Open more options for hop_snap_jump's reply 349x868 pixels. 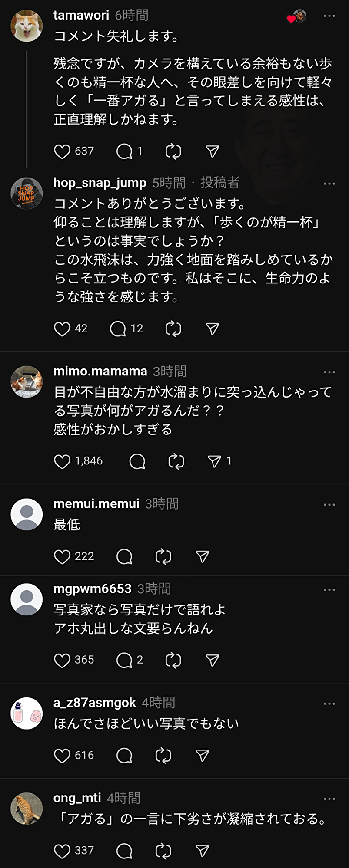coord(329,184)
